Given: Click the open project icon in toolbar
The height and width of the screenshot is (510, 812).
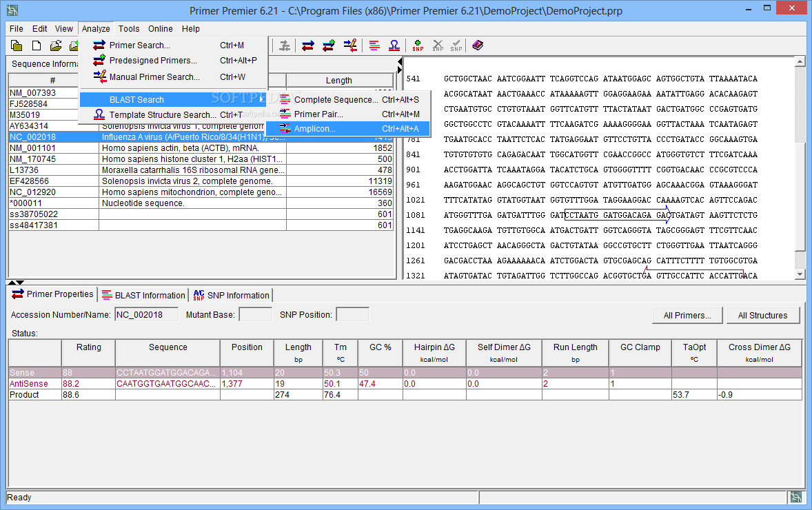Looking at the screenshot, I should coord(17,45).
